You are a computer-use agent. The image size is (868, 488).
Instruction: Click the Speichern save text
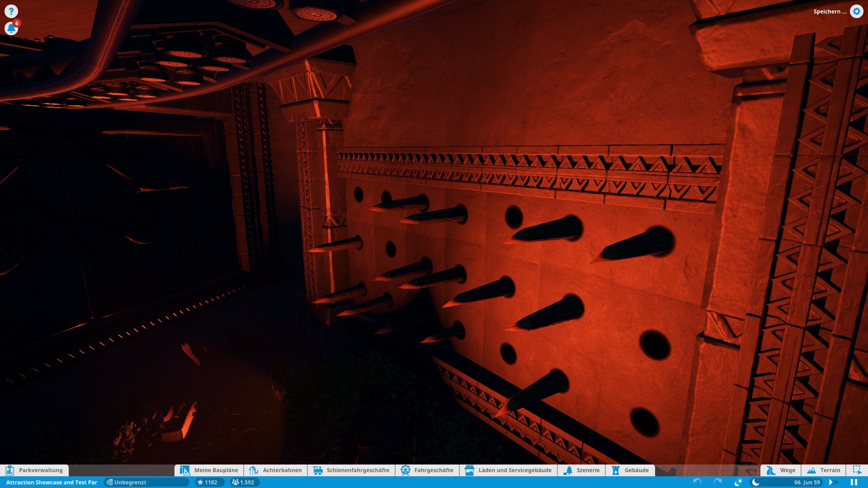coord(830,12)
